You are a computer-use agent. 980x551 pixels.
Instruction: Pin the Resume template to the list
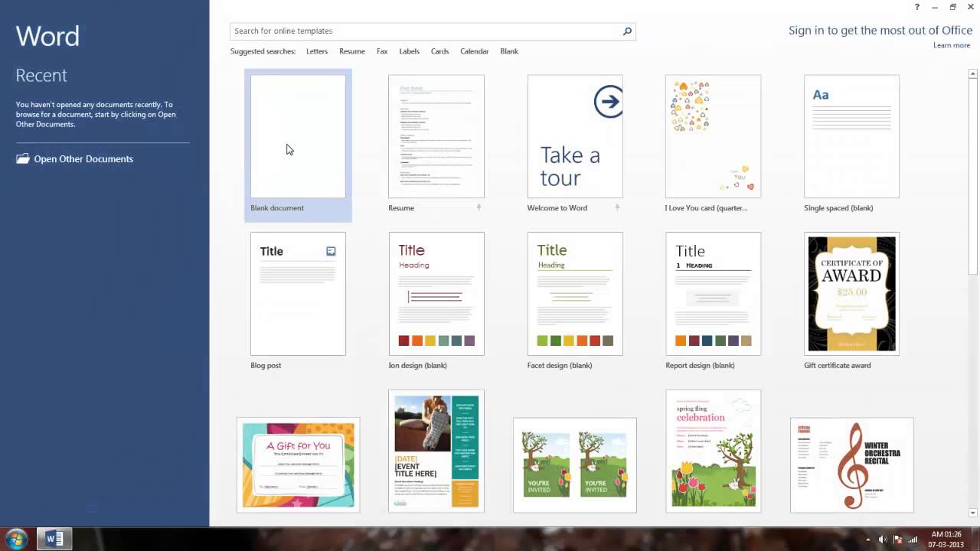pyautogui.click(x=479, y=207)
